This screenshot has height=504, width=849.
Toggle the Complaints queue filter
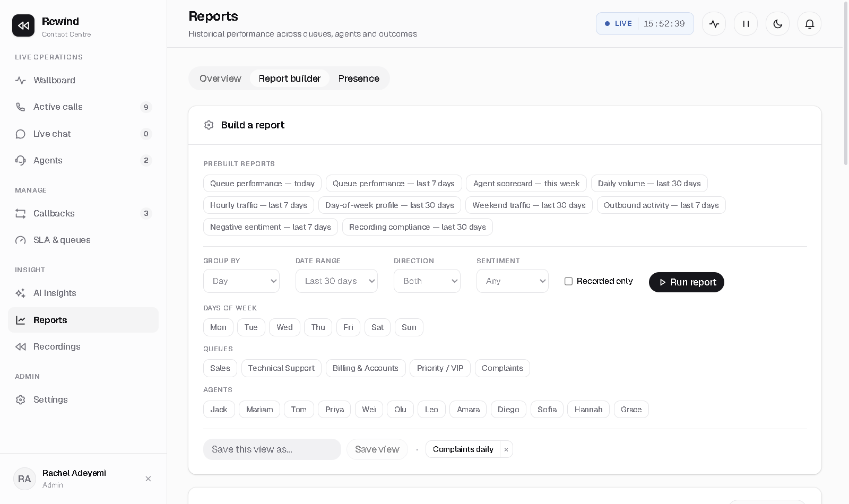503,368
